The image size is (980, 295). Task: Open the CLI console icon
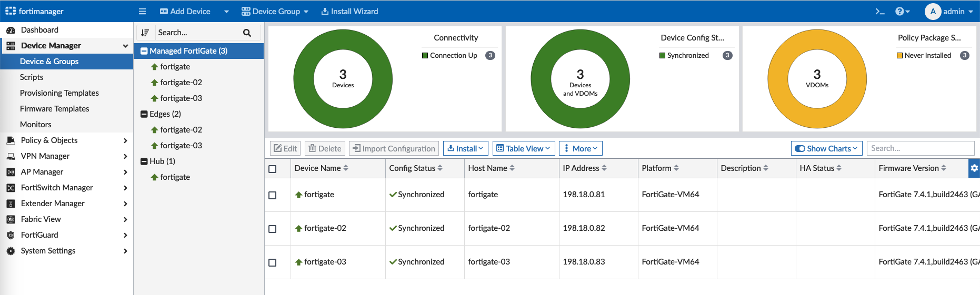879,12
